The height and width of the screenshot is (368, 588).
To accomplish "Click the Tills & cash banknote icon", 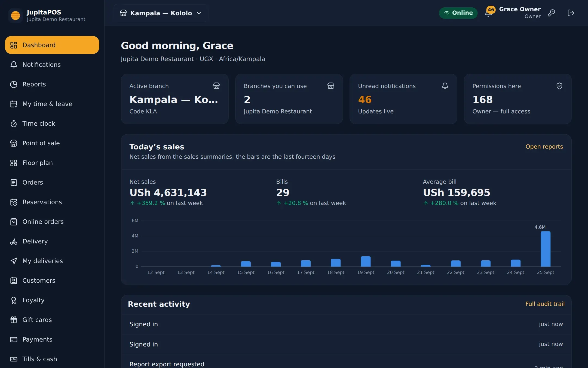I will pos(14,359).
